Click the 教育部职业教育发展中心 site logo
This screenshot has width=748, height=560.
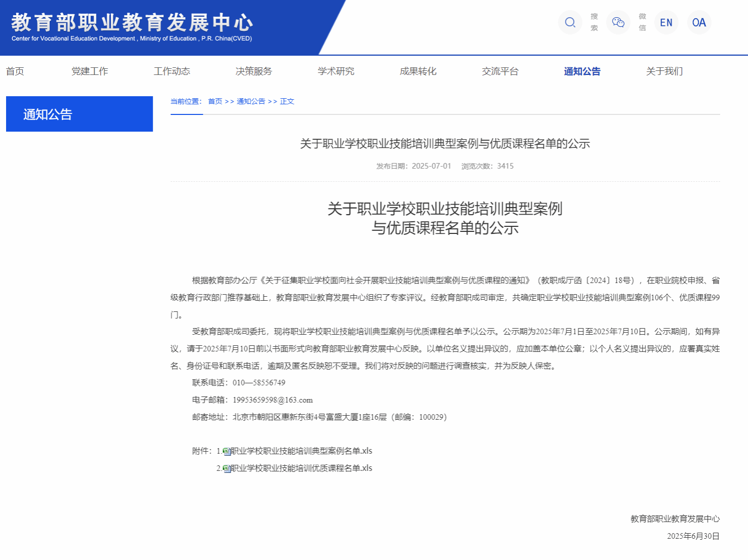[x=132, y=27]
